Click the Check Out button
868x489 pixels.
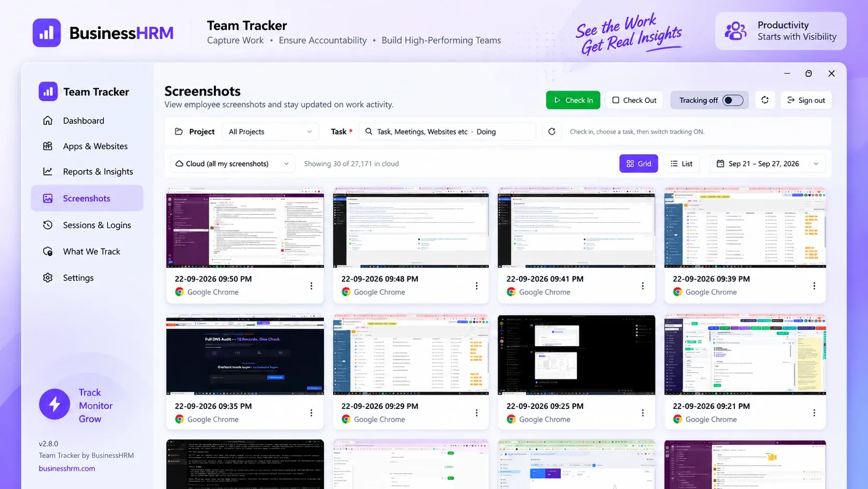(634, 100)
